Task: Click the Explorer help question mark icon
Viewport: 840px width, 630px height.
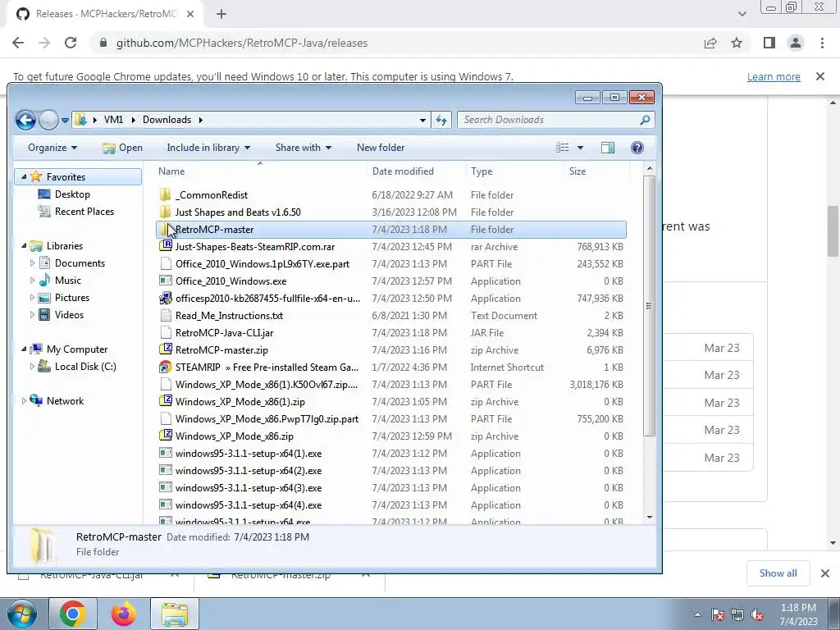Action: (x=637, y=148)
